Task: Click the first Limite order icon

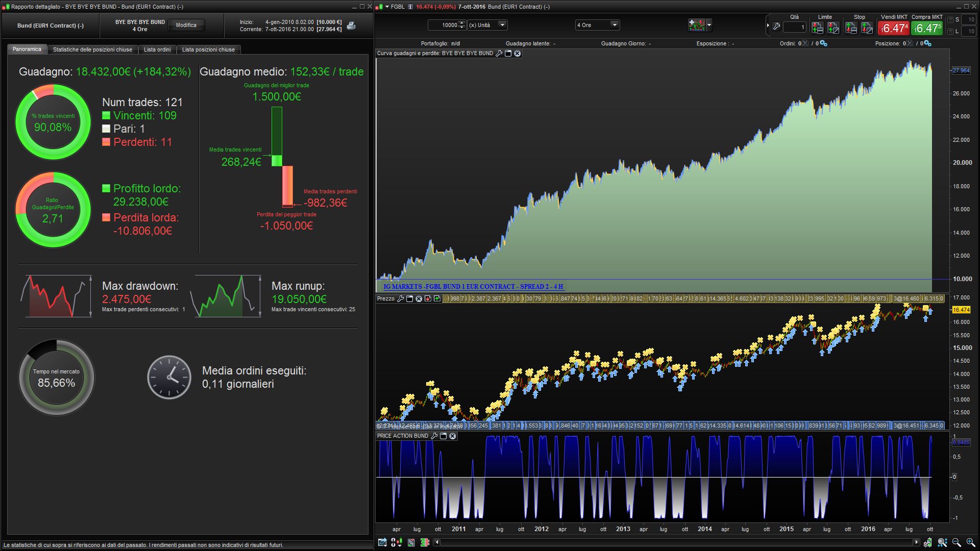Action: tap(817, 28)
